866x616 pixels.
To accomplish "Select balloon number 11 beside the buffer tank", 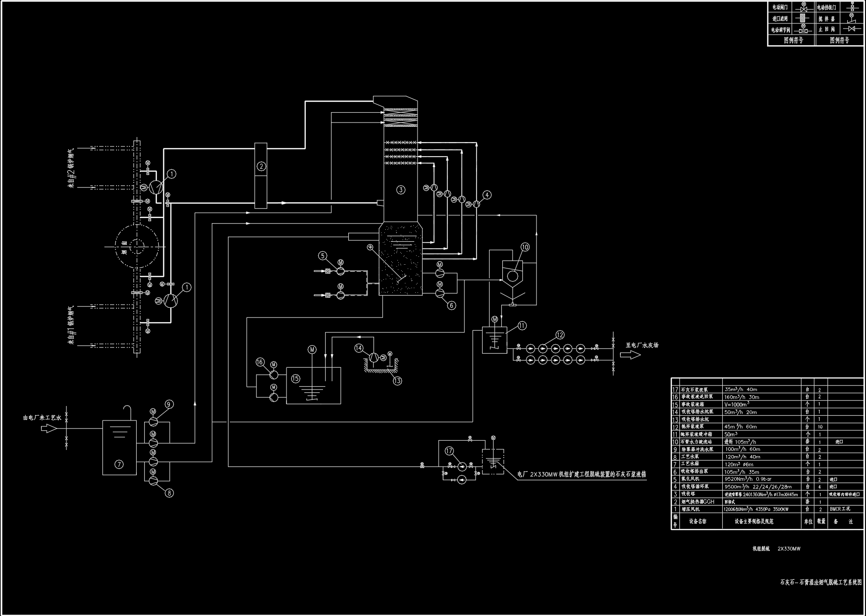I will pyautogui.click(x=522, y=326).
